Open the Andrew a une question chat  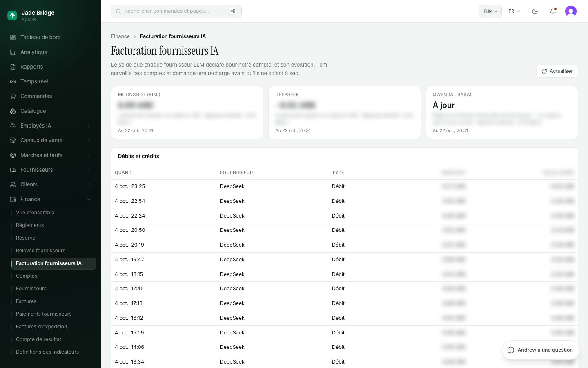point(541,350)
